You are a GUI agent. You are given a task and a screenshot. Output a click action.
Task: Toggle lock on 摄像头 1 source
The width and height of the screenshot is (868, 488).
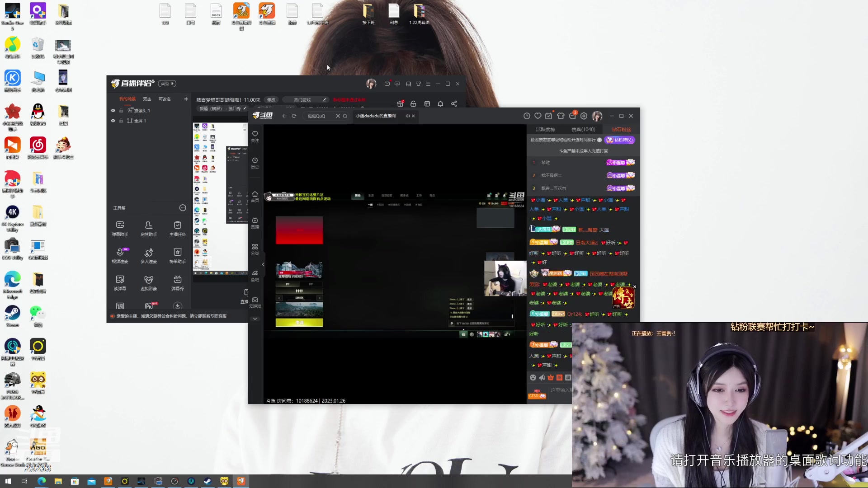pyautogui.click(x=121, y=110)
